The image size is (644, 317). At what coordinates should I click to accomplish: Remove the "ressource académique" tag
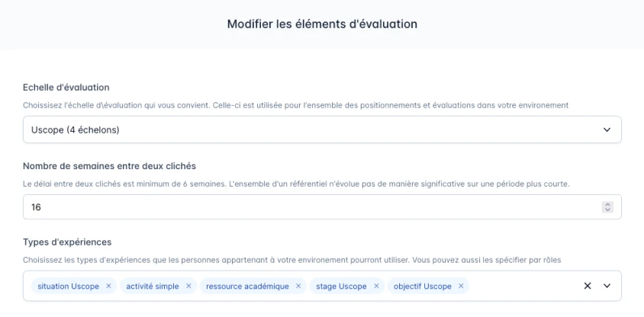(298, 287)
